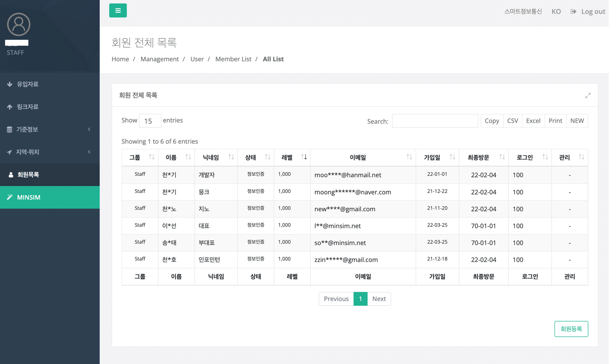Click the Copy export button
The height and width of the screenshot is (364, 616).
click(492, 121)
